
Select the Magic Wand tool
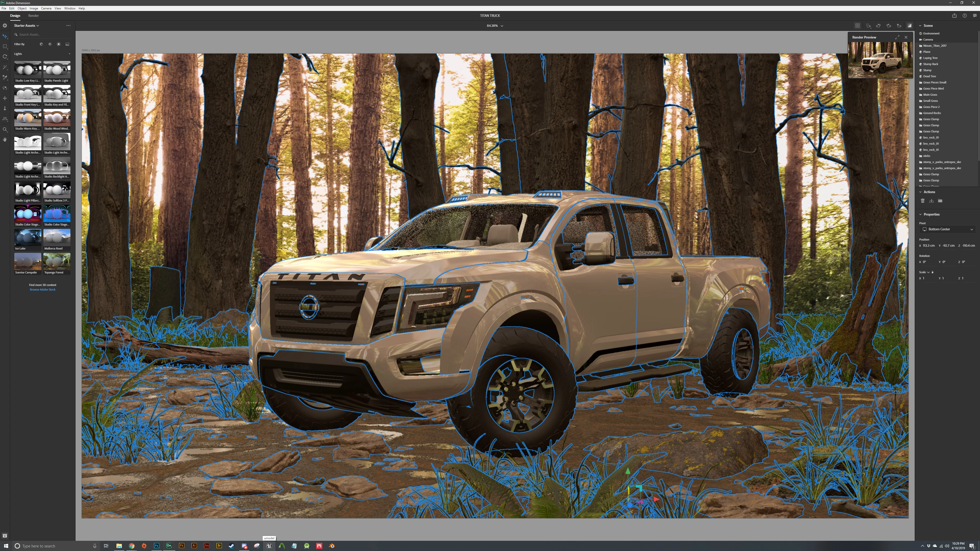point(5,67)
